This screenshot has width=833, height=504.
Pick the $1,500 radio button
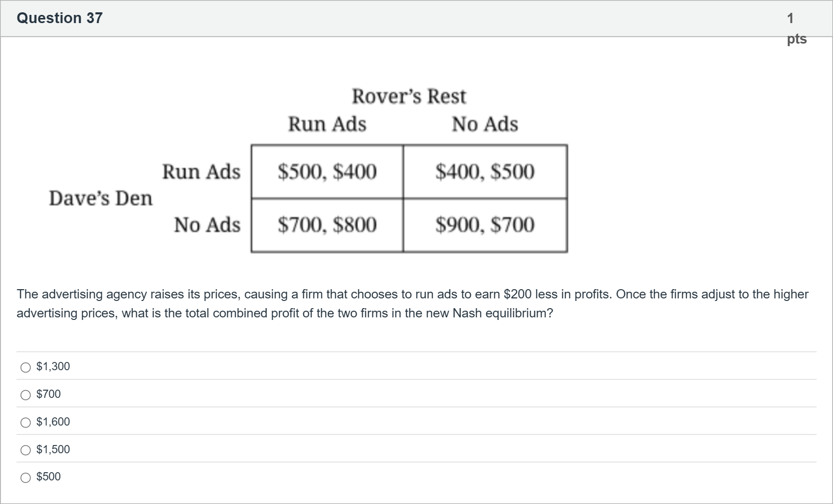click(26, 450)
